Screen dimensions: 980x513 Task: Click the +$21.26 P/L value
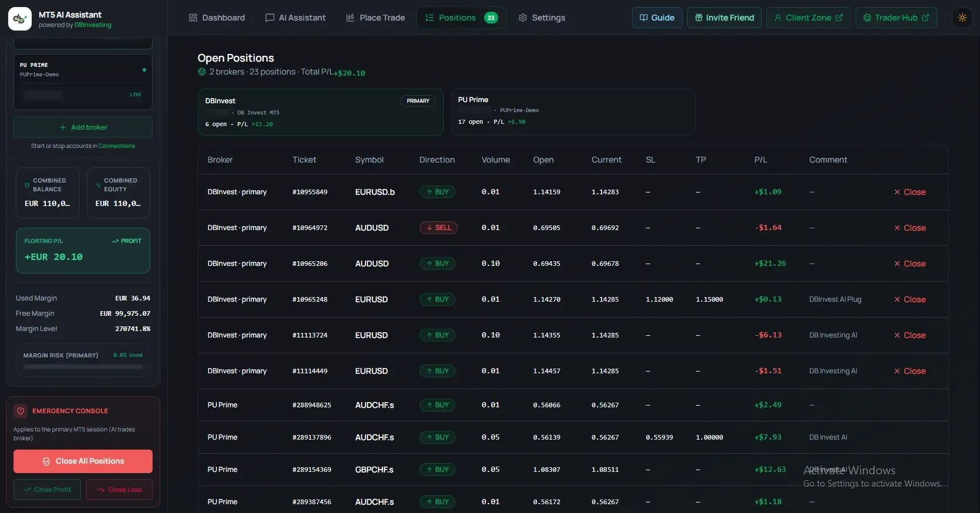coord(770,264)
